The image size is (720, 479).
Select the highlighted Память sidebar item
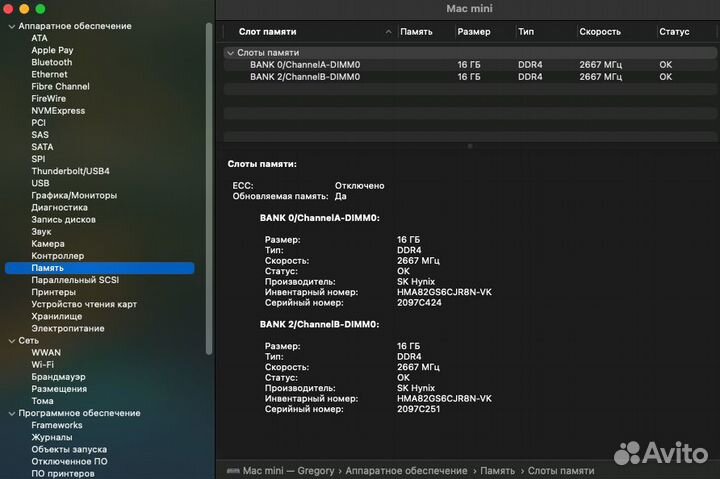coord(100,268)
